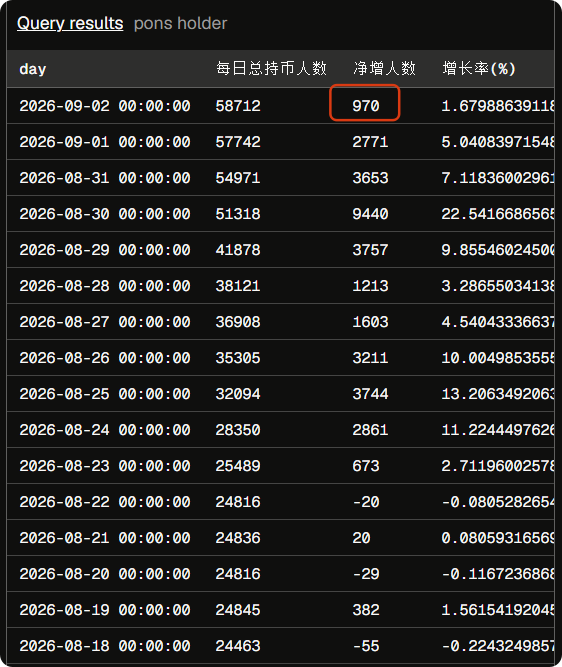Screen dimensions: 562x667
Task: Click holder count 25489
Action: point(238,466)
